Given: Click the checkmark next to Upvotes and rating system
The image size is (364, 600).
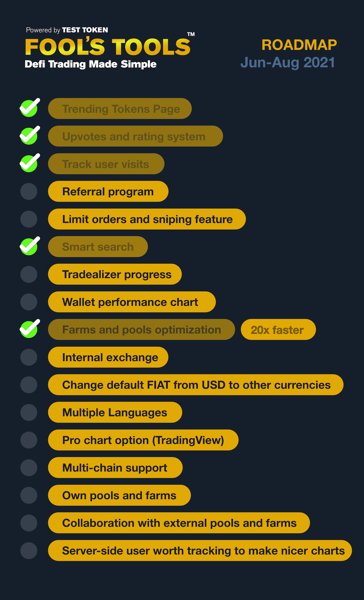Looking at the screenshot, I should pos(29,136).
